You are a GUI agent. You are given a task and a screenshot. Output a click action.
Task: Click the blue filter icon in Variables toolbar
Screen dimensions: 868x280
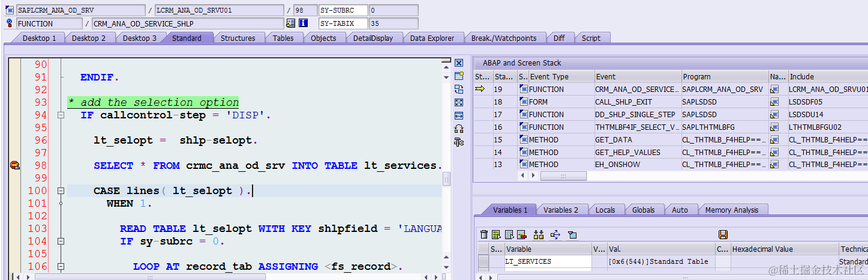pos(572,234)
